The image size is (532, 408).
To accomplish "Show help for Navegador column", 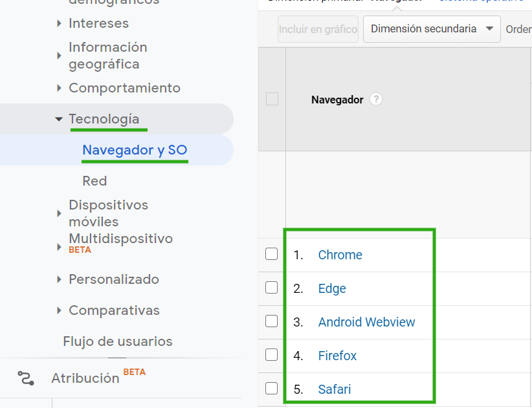I will click(375, 100).
